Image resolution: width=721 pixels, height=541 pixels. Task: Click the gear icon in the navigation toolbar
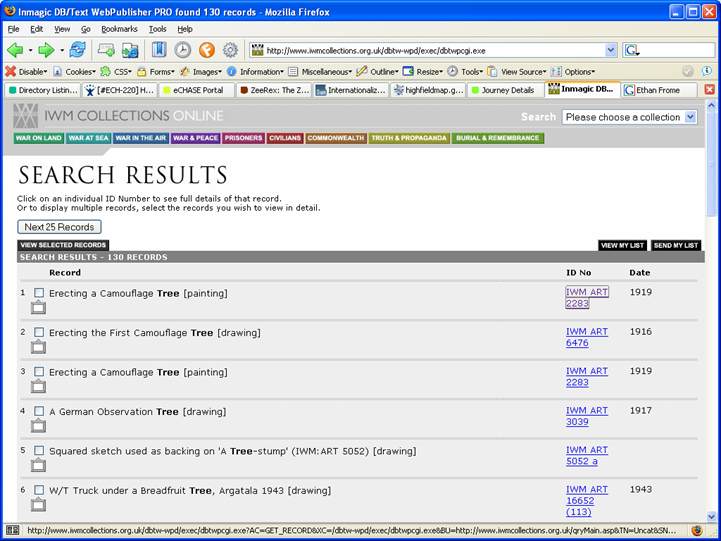(x=230, y=50)
